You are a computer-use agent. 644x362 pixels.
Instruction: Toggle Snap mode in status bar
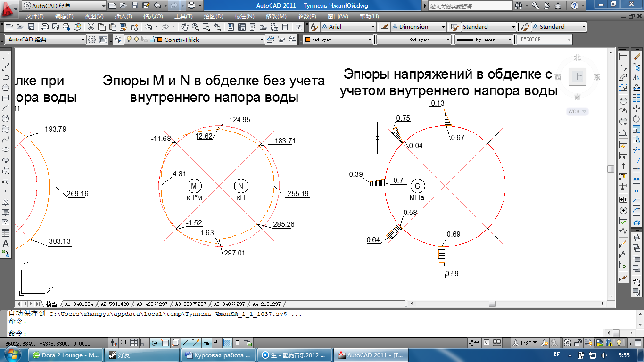(124, 343)
